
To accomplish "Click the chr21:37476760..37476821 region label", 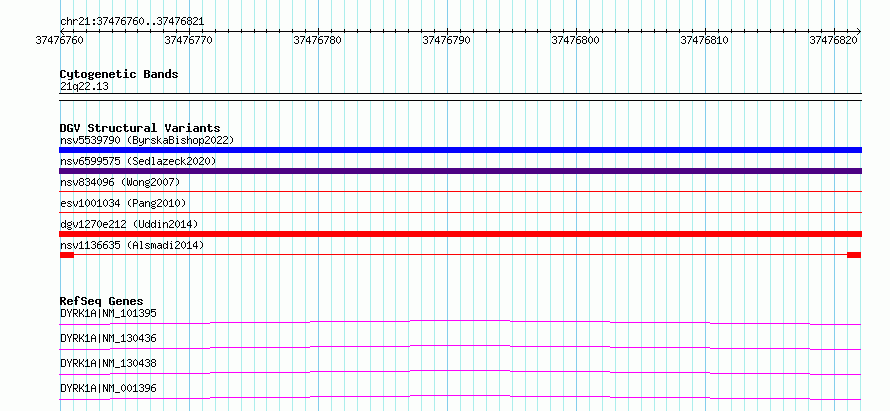I will 132,22.
